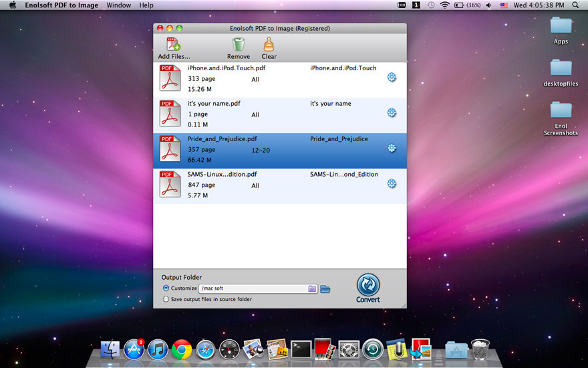The image size is (588, 368).
Task: Click the file name it's your name.pdf
Action: (214, 104)
